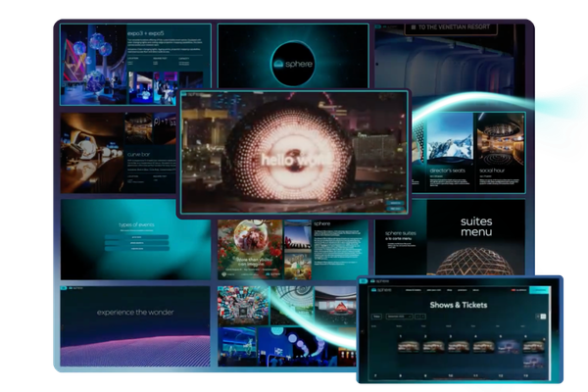
Task: Select the social hour card
Action: click(x=501, y=153)
